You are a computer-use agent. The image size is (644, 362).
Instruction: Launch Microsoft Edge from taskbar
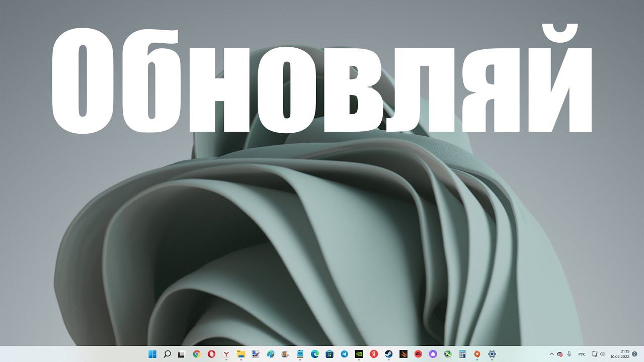click(x=315, y=354)
